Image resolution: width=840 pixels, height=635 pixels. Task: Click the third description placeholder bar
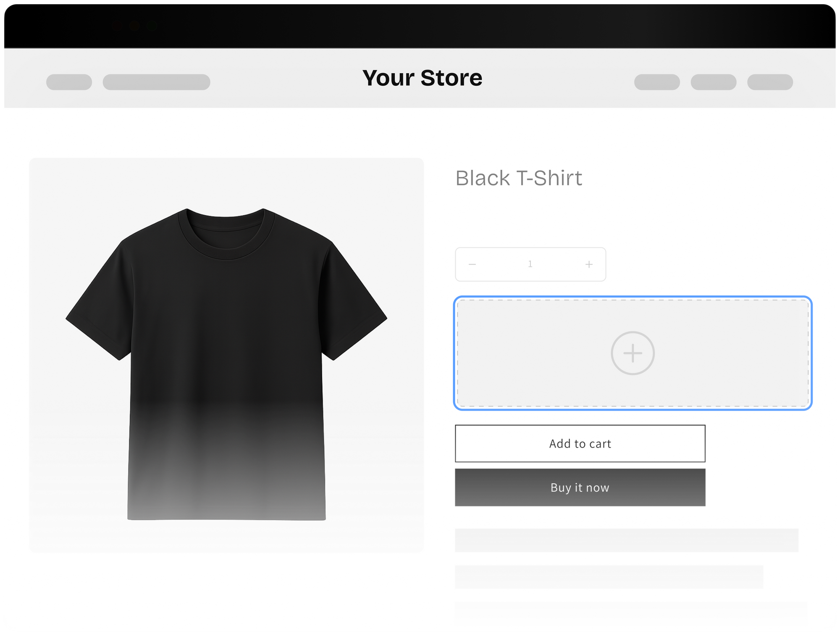(x=630, y=613)
